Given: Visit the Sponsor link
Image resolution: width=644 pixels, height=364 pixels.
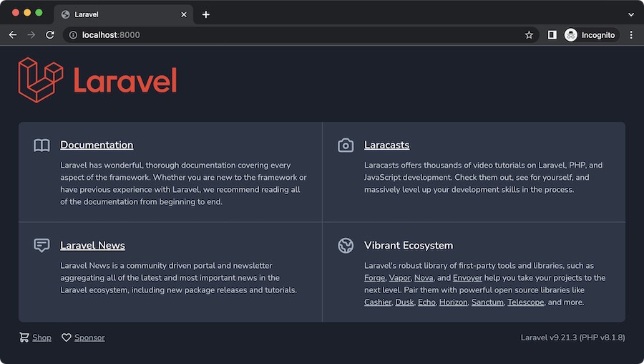Looking at the screenshot, I should pos(89,337).
